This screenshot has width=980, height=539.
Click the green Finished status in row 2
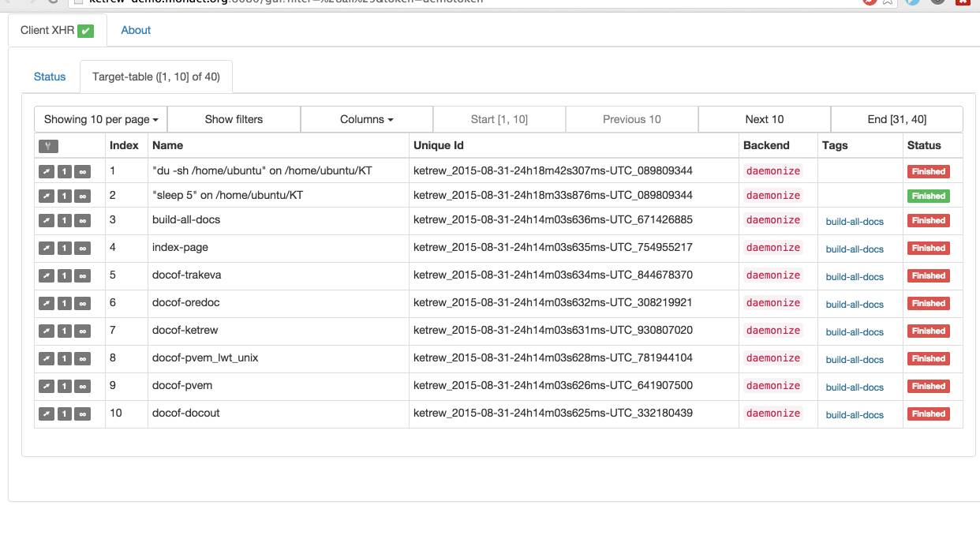[x=928, y=196]
